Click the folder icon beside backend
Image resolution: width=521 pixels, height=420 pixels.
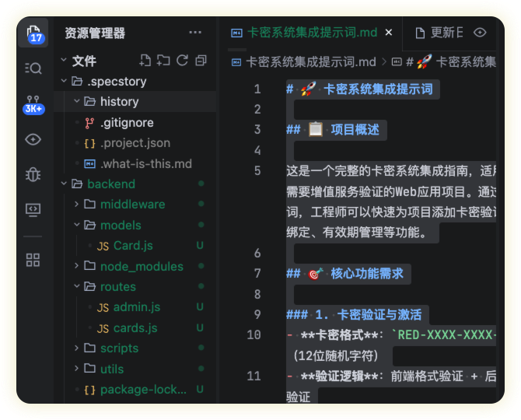(x=77, y=184)
